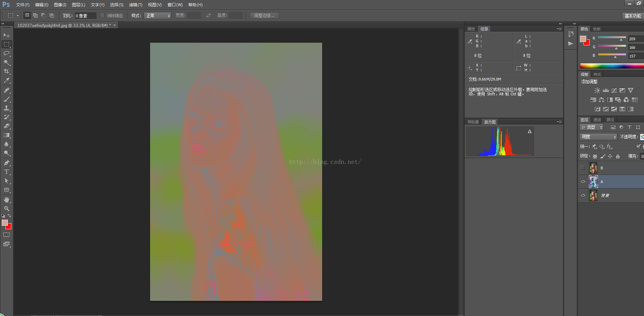The height and width of the screenshot is (316, 644).
Task: Select the Lasso tool
Action: (7, 53)
